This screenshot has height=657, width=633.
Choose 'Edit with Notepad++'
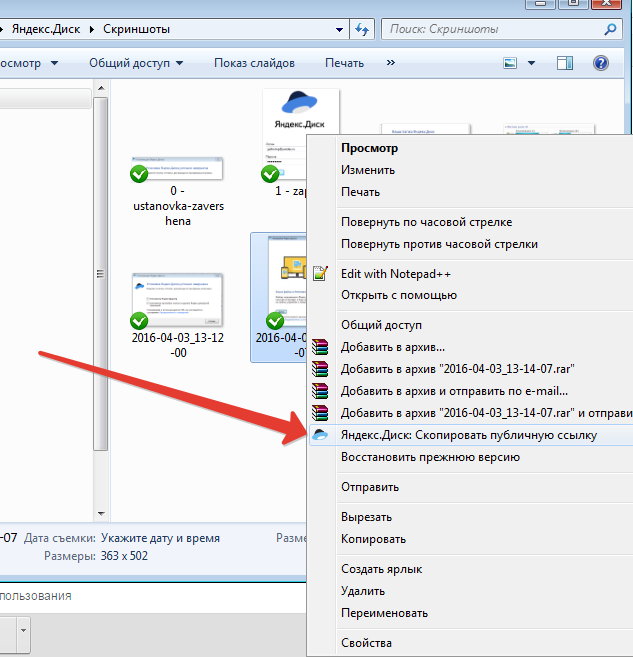click(x=471, y=274)
